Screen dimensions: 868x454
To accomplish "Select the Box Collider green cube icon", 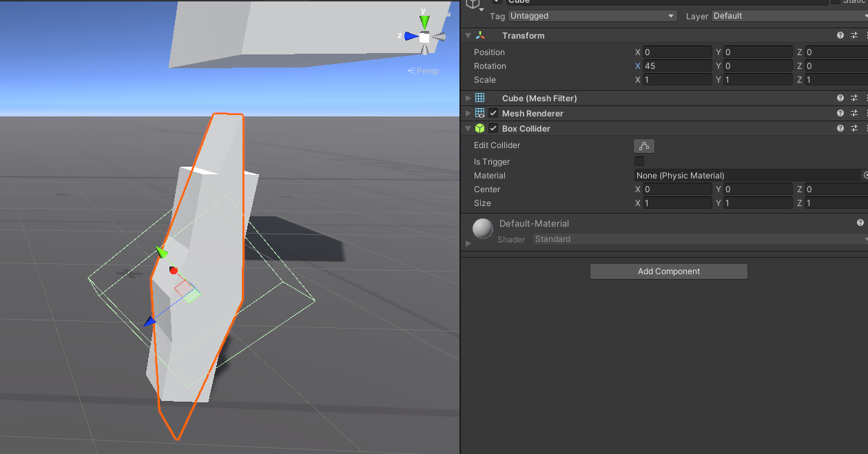I will tap(479, 128).
